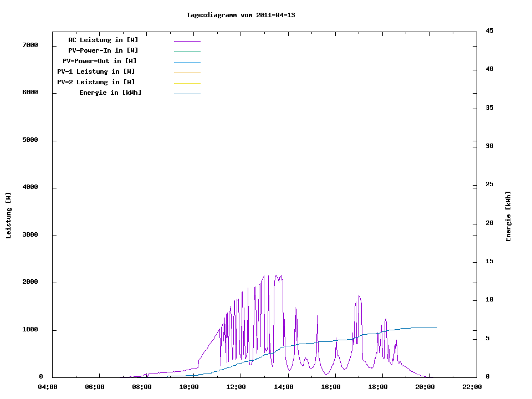This screenshot has width=532, height=399.
Task: Select the 'PV-Power-Out in [W]' legend label
Action: click(99, 61)
